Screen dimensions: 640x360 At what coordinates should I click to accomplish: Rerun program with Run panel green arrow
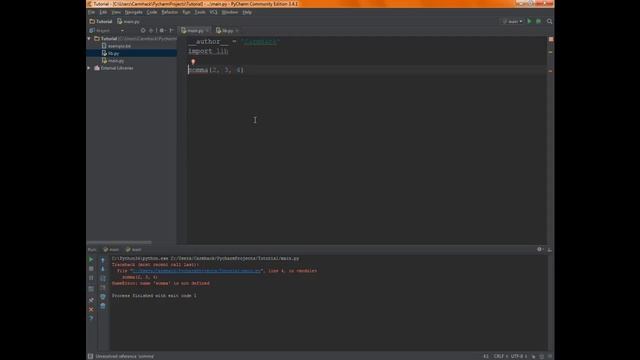(91, 260)
